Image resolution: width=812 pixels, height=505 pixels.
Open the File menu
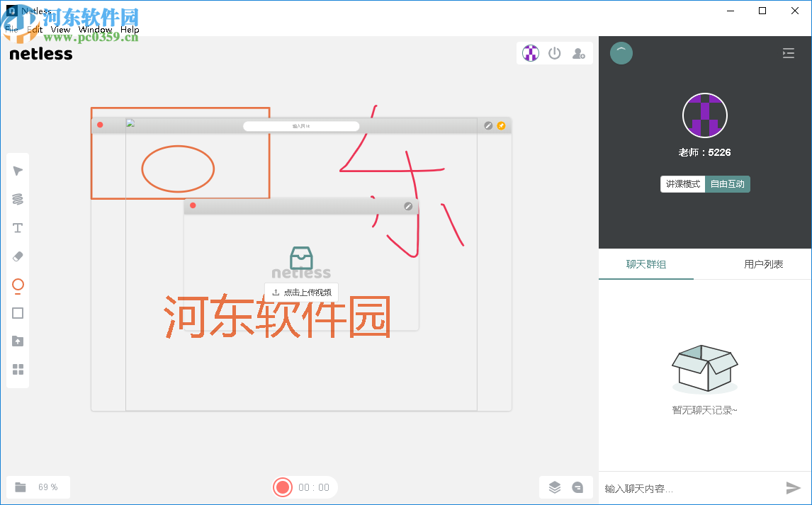11,30
